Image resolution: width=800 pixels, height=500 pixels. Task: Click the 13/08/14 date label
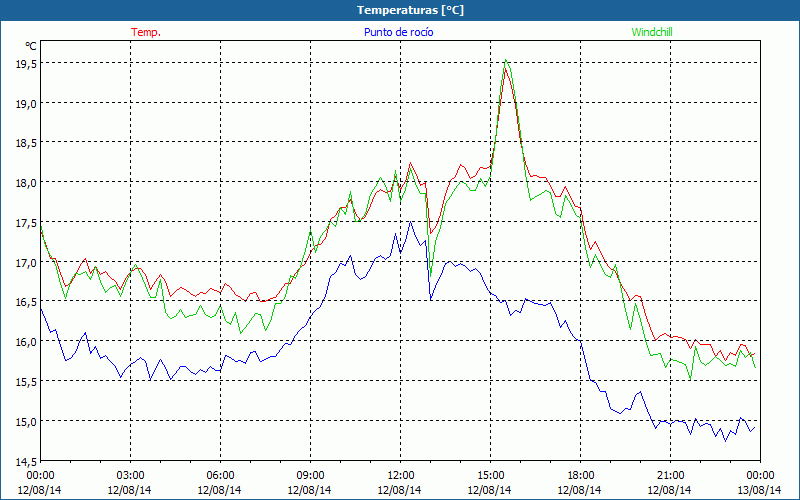[760, 490]
